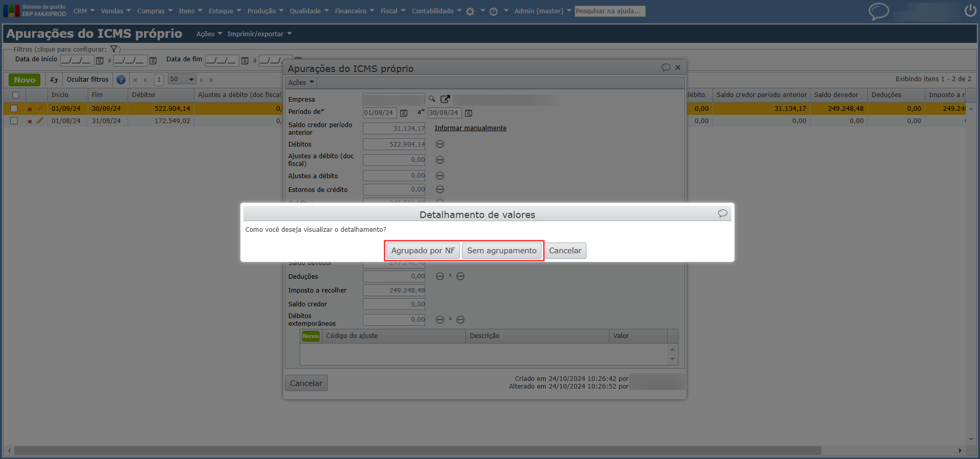Go to next page in grid pager
Image resolution: width=980 pixels, height=459 pixels.
pos(202,80)
